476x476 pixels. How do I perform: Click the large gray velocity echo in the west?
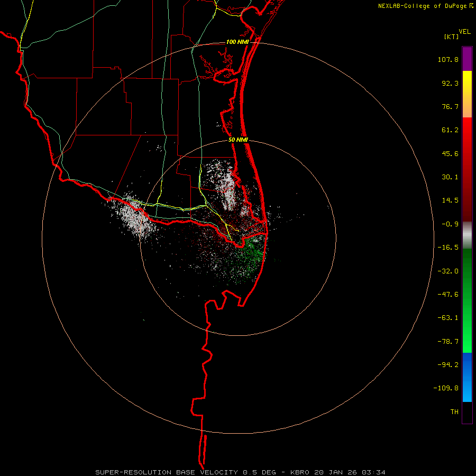point(134,216)
